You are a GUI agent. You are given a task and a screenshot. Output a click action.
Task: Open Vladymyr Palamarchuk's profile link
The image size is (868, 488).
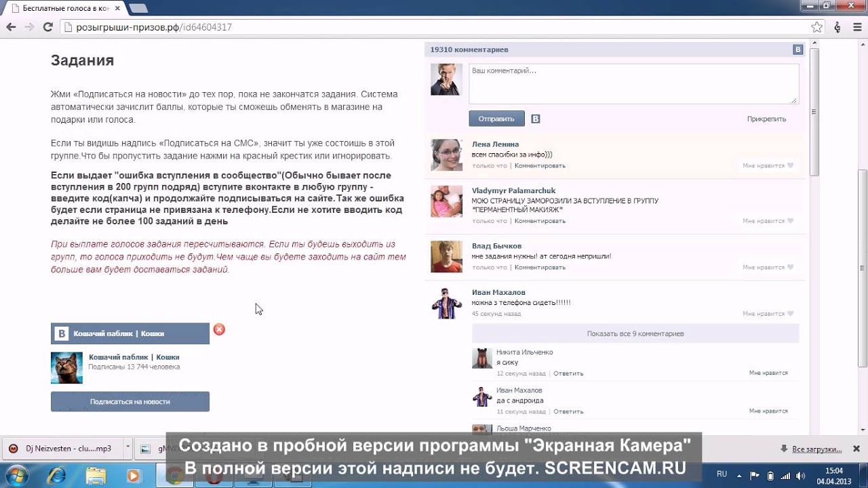[x=513, y=190]
